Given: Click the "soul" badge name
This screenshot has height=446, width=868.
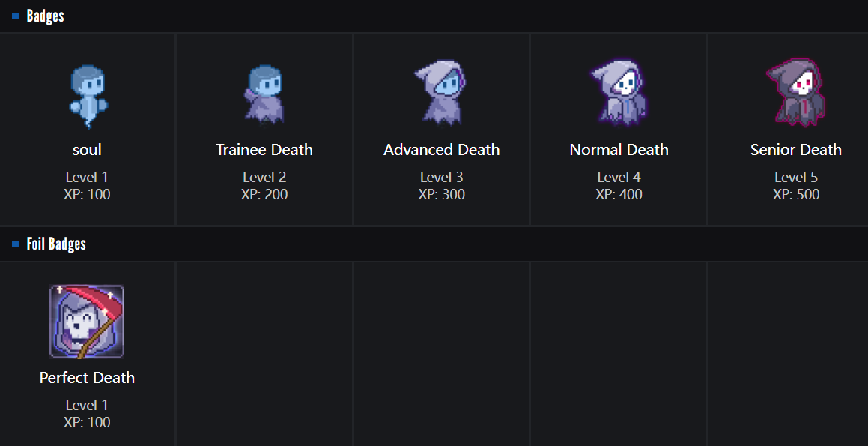Looking at the screenshot, I should [87, 150].
